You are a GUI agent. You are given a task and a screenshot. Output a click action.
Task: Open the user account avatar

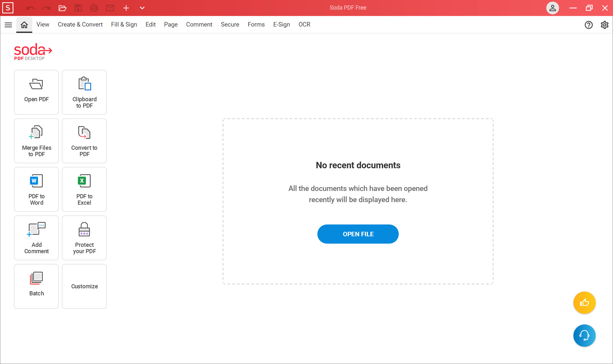pos(552,8)
